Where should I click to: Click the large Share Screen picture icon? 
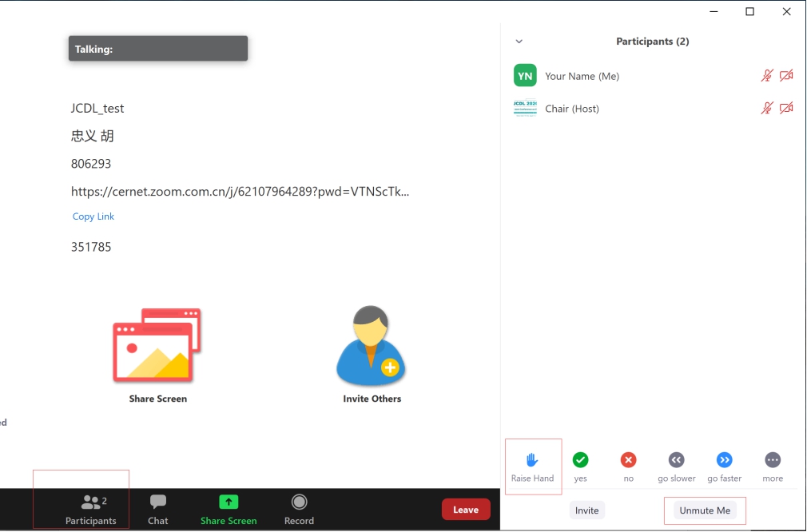coord(157,345)
